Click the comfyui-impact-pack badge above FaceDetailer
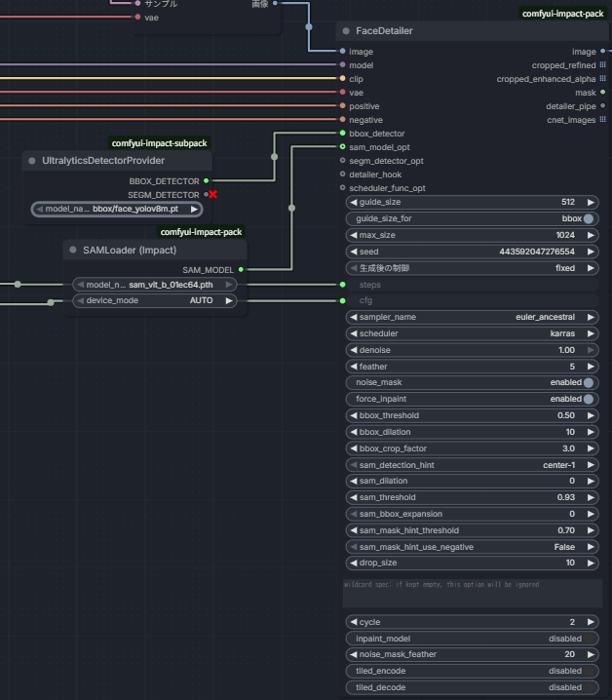This screenshot has width=612, height=700. point(562,14)
